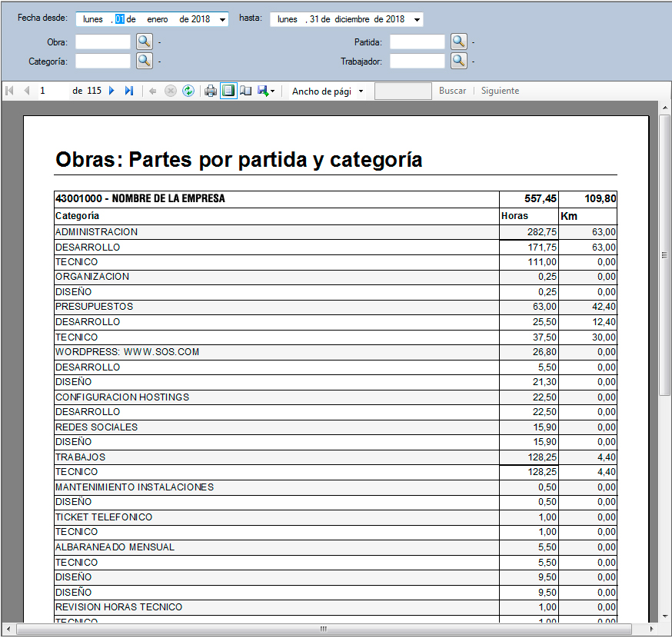The image size is (672, 638).
Task: Click the report title 'Obras: Partes por partida y categoría'
Action: click(239, 159)
